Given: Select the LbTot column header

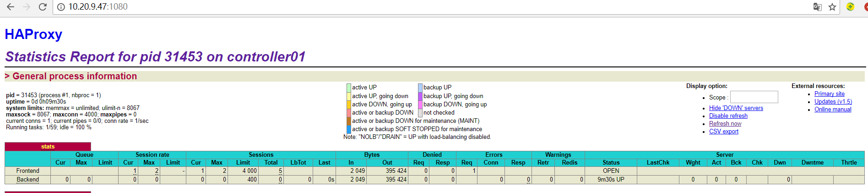Looking at the screenshot, I should (298, 162).
